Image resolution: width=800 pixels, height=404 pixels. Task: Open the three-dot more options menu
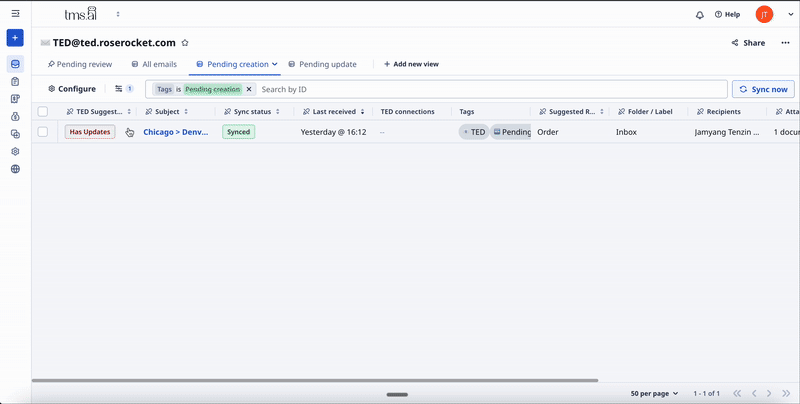coord(785,43)
